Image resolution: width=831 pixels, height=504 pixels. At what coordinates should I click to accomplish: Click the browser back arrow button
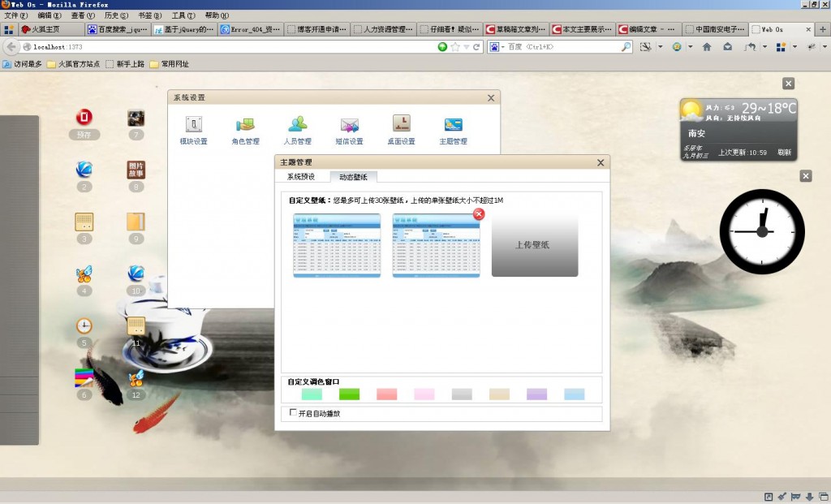pos(11,46)
